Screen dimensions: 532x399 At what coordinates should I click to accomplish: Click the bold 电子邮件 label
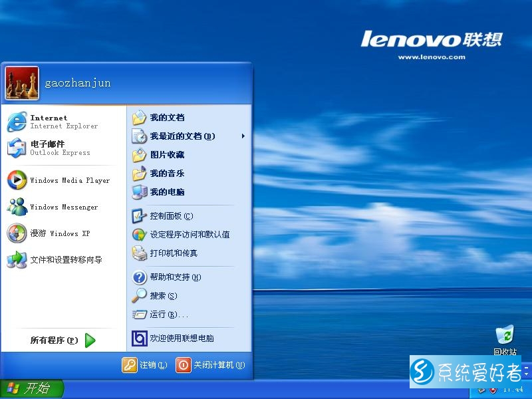pyautogui.click(x=47, y=144)
